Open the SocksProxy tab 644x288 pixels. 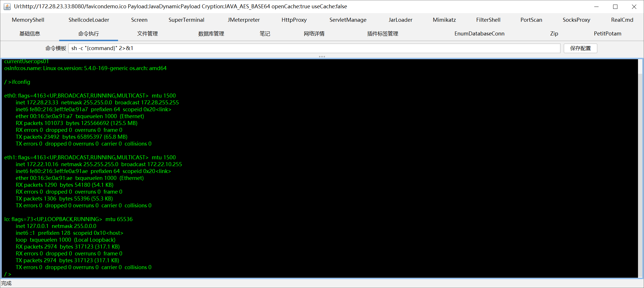[x=577, y=20]
